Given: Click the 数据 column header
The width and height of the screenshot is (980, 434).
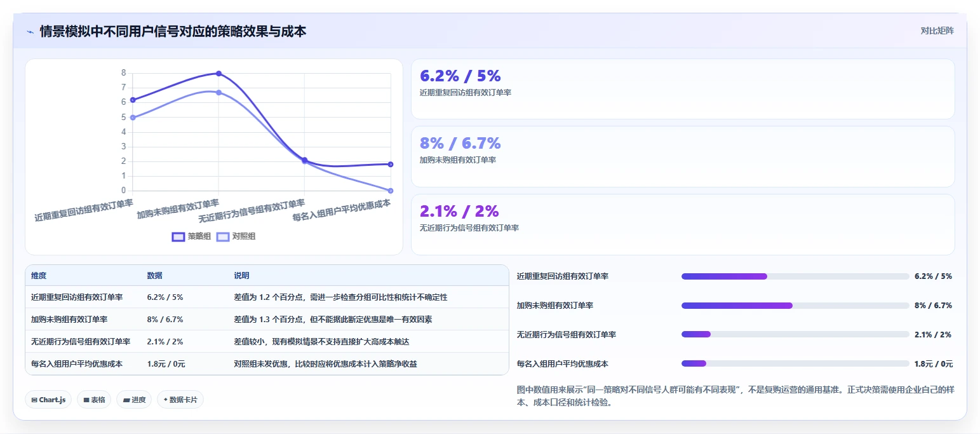Looking at the screenshot, I should click(x=155, y=276).
